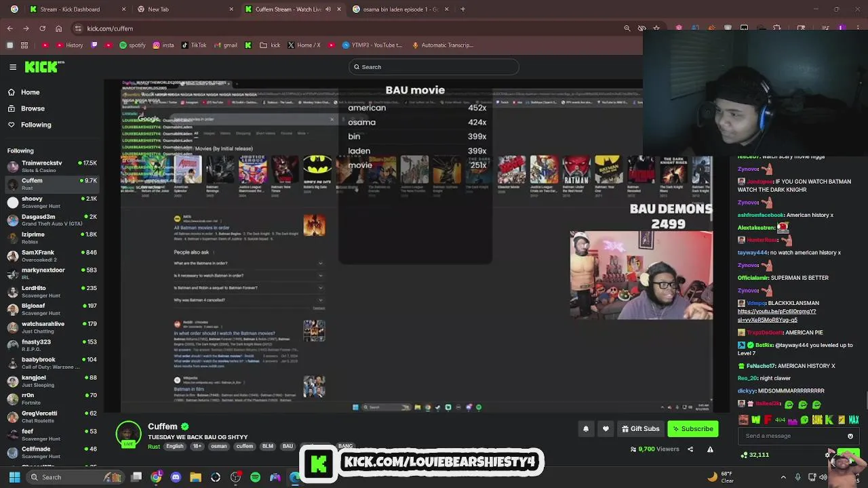Open the Kick hamburger sidebar menu

[x=13, y=66]
